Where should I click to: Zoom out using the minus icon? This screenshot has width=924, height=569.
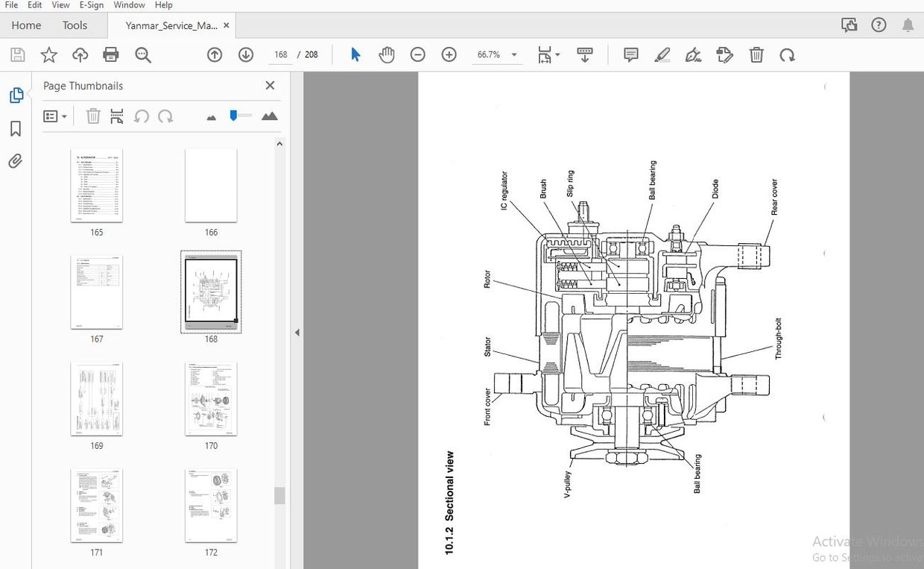[x=417, y=54]
